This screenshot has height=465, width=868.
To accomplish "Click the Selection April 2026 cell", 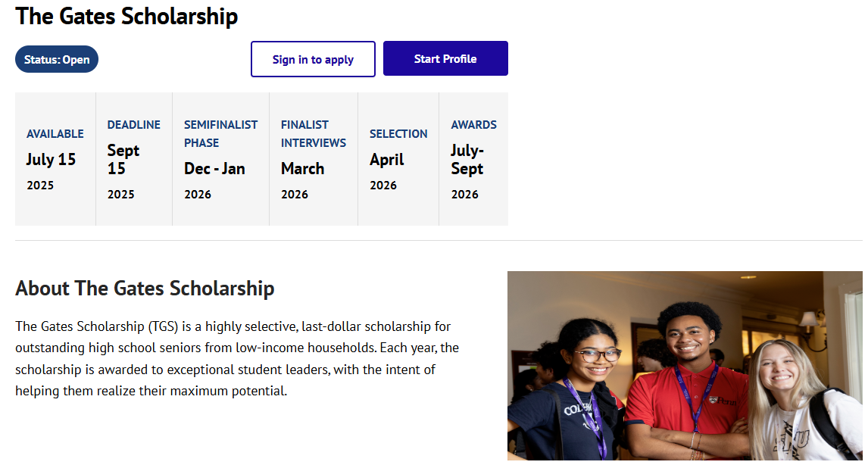I will click(x=398, y=159).
